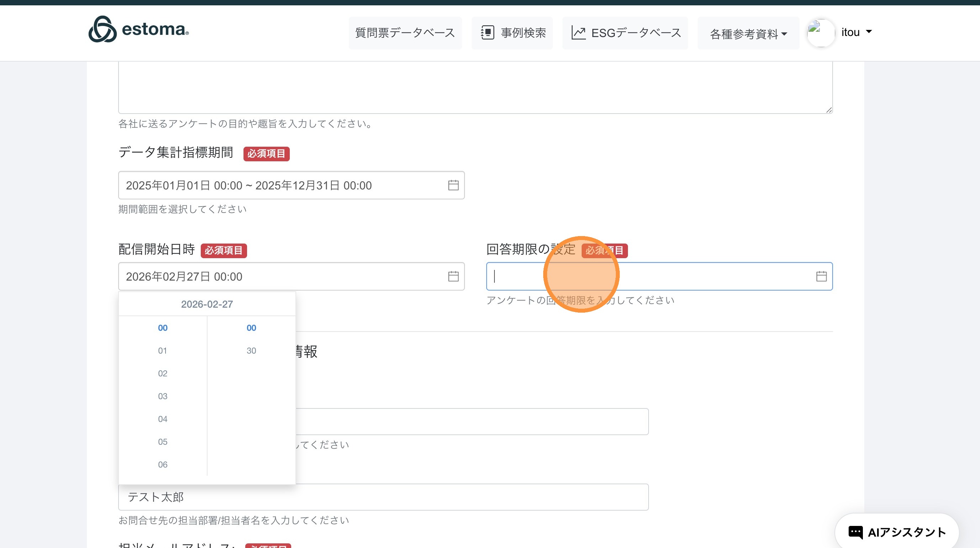Click the estoma logo icon
Screen dimensions: 980x548
[x=102, y=29]
